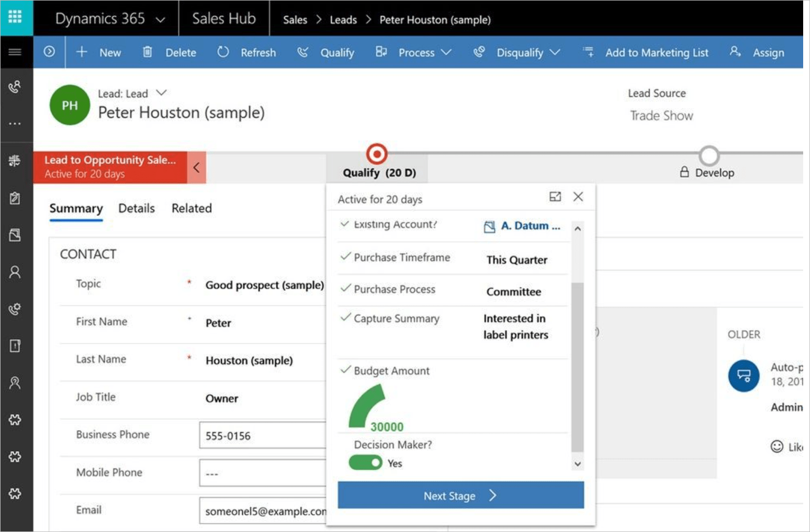This screenshot has width=810, height=532.
Task: Go to Sales breadcrumb
Action: [x=295, y=20]
